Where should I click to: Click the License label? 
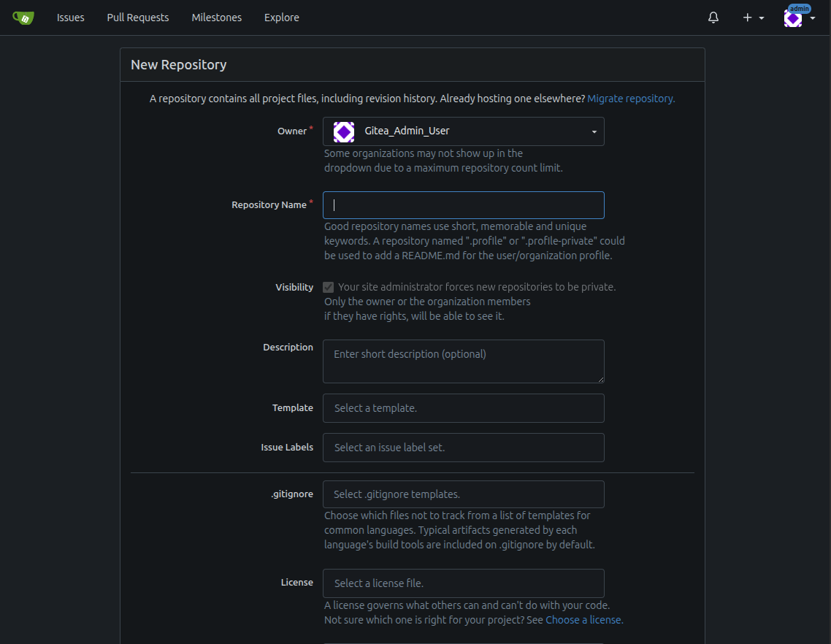(x=296, y=582)
